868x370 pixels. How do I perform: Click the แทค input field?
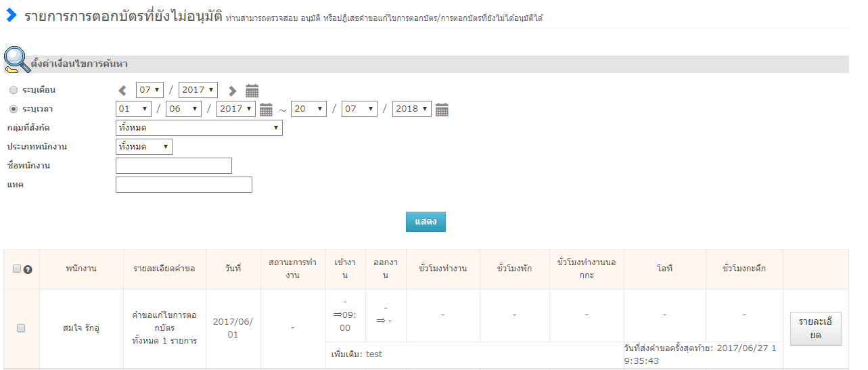coord(184,185)
